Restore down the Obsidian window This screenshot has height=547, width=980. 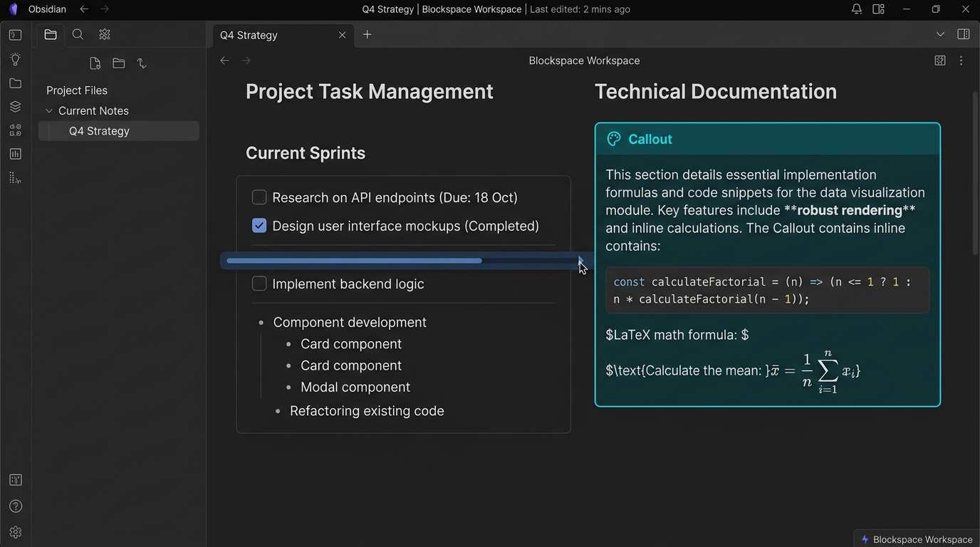[936, 9]
